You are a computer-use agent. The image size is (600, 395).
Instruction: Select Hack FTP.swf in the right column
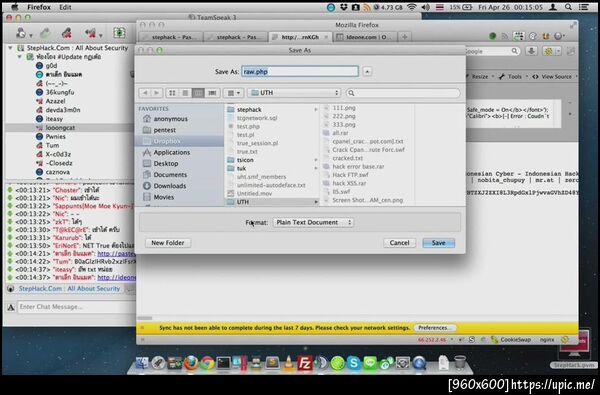(350, 175)
